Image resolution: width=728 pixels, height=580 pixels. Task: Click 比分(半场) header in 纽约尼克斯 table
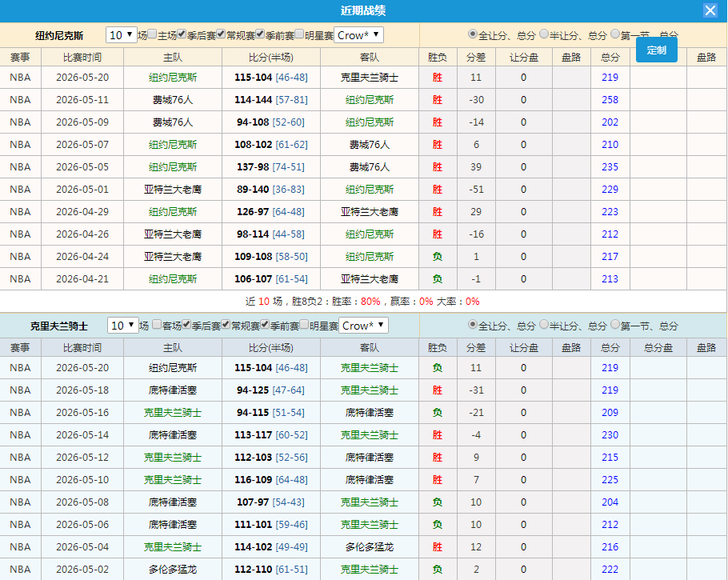270,57
